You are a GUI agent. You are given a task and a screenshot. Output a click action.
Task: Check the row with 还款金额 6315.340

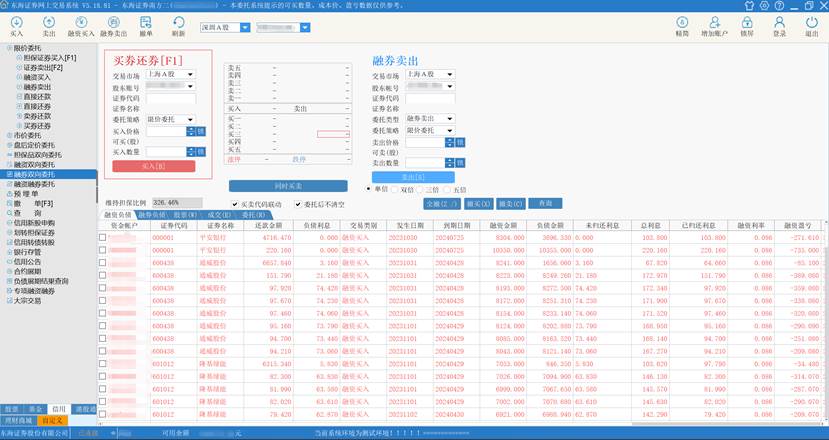click(x=103, y=364)
